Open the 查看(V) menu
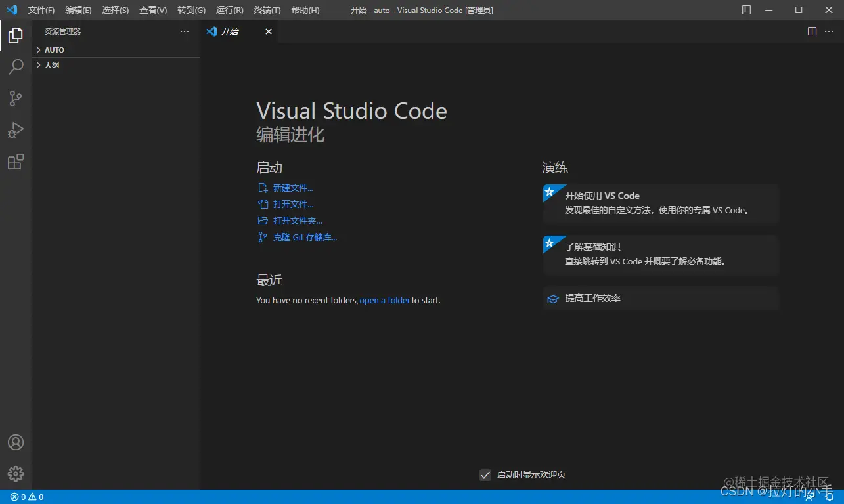Screen dimensions: 844x504 (x=153, y=10)
